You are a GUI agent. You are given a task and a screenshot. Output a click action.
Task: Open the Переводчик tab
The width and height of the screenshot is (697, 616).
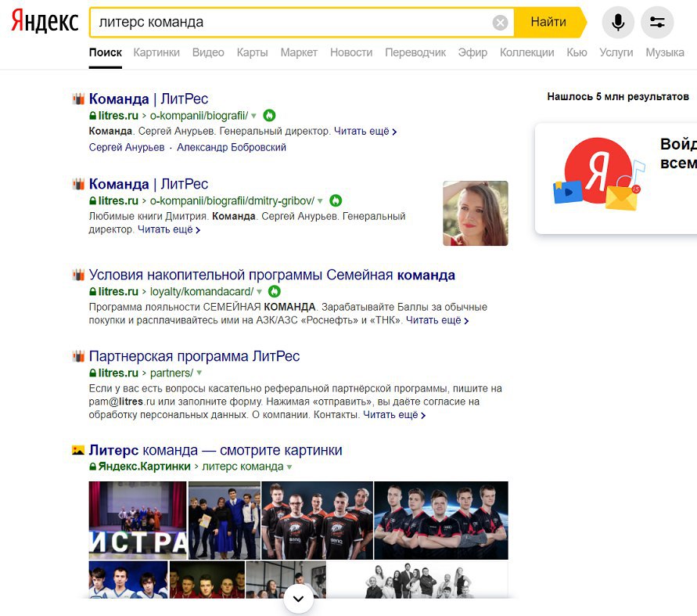[415, 52]
